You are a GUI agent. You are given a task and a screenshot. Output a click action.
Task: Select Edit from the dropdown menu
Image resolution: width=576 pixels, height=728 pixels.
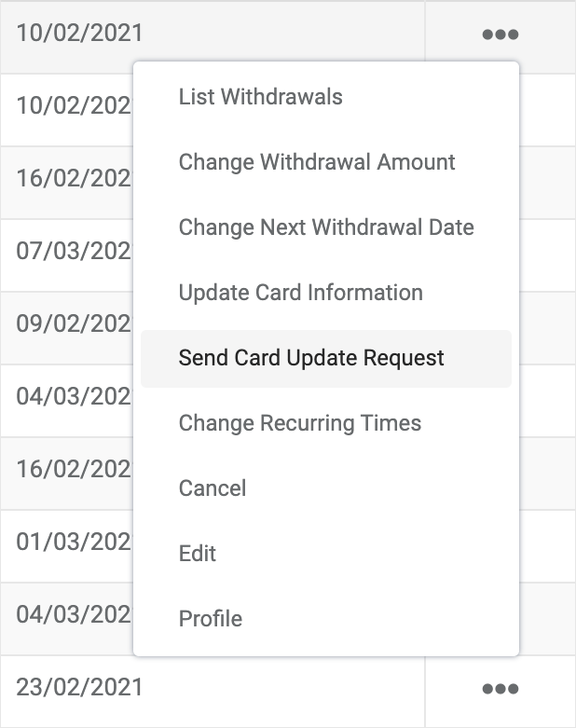tap(198, 554)
